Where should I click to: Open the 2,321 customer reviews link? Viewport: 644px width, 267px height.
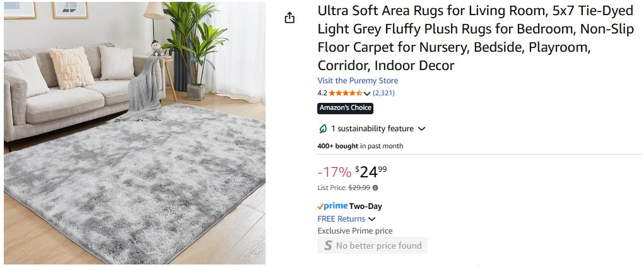[383, 93]
